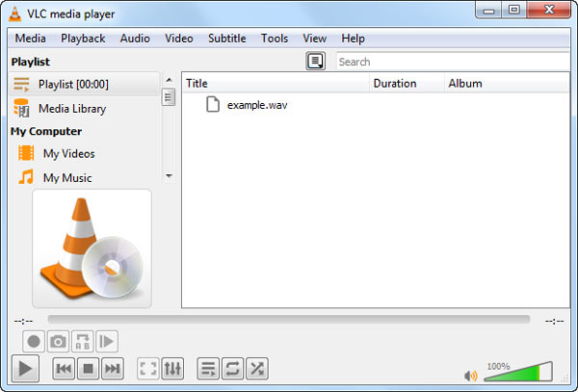Screen dimensions: 578x392
Task: Click the Playlist list icon in sidebar
Action: click(x=21, y=85)
